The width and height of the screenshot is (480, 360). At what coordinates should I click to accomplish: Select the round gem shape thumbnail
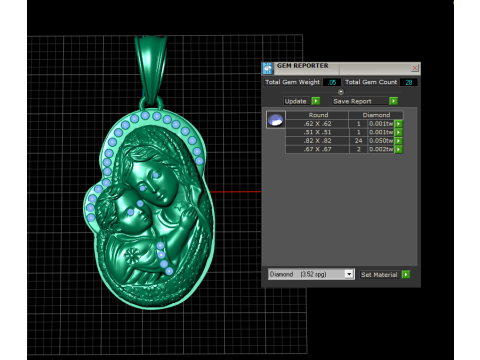(x=276, y=120)
